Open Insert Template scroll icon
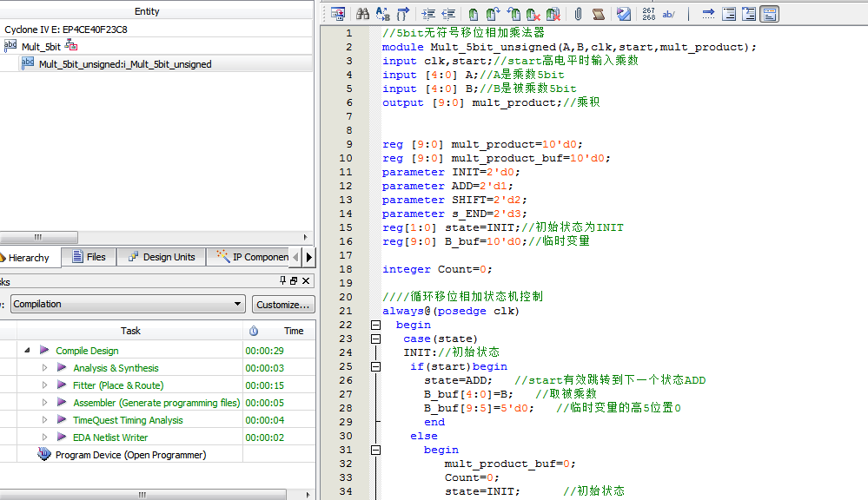Viewport: 868px width, 500px height. (x=599, y=14)
